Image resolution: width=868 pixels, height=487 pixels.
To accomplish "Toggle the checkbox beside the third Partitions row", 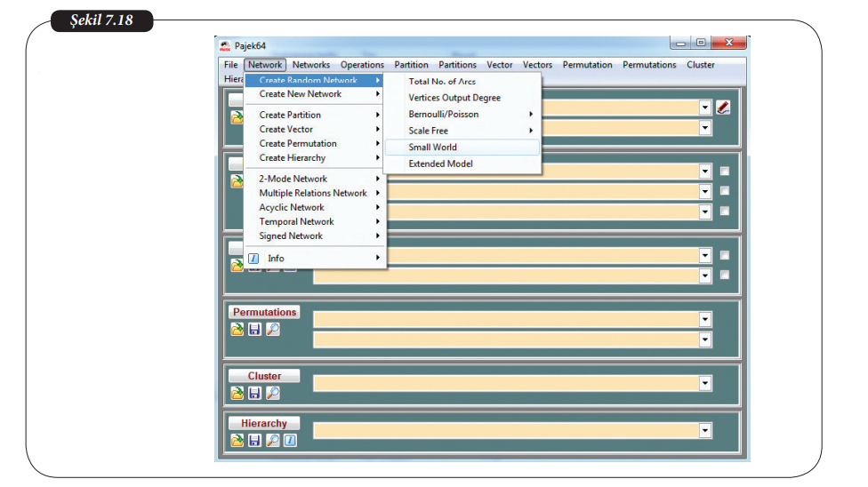I will tap(725, 212).
